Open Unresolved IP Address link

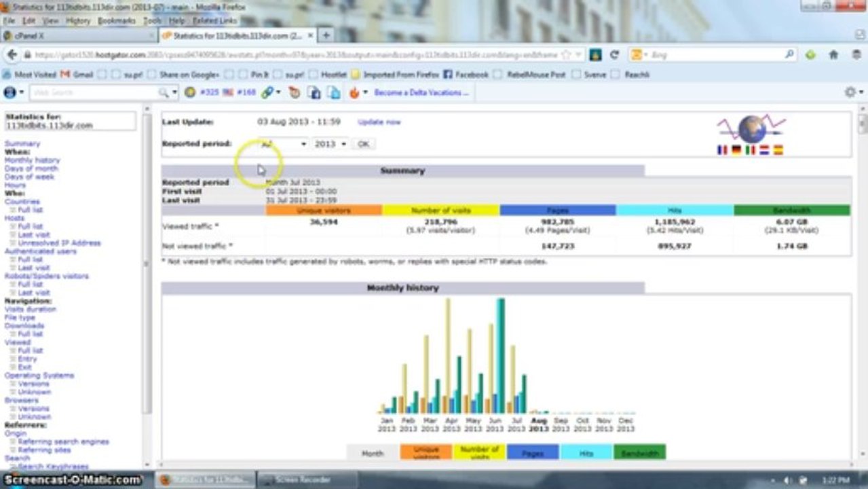pyautogui.click(x=59, y=243)
